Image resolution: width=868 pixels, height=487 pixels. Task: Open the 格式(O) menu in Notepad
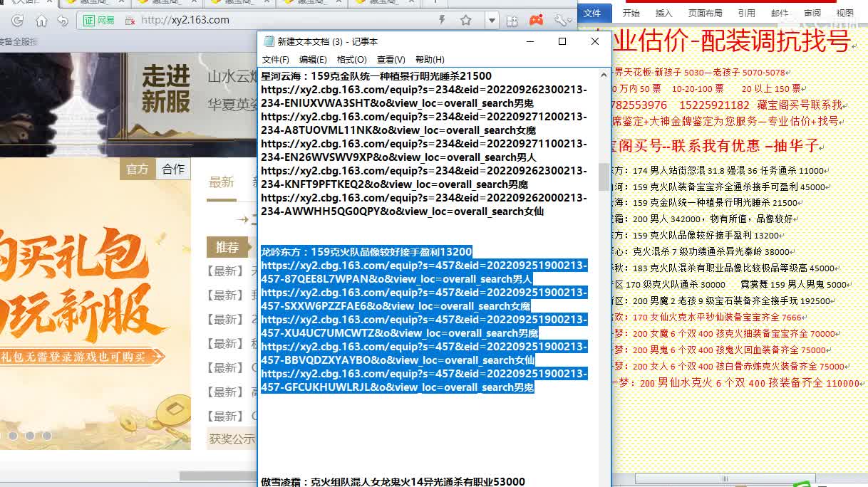point(352,60)
